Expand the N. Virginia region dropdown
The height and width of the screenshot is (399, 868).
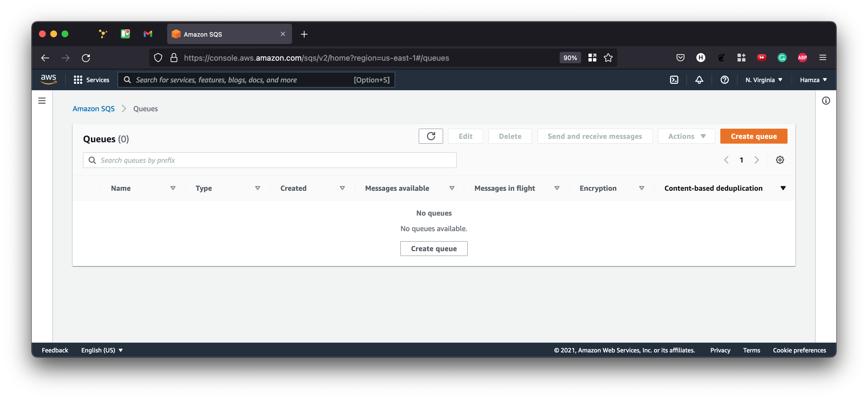tap(764, 80)
